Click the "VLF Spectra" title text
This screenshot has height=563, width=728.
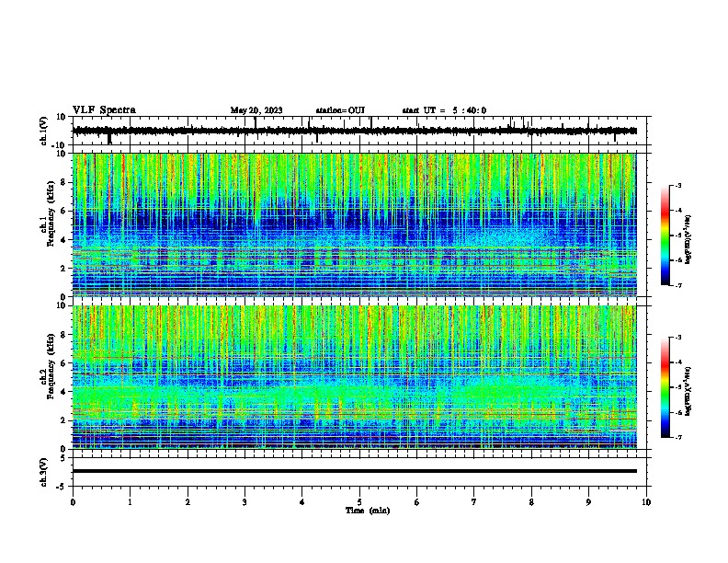[104, 110]
